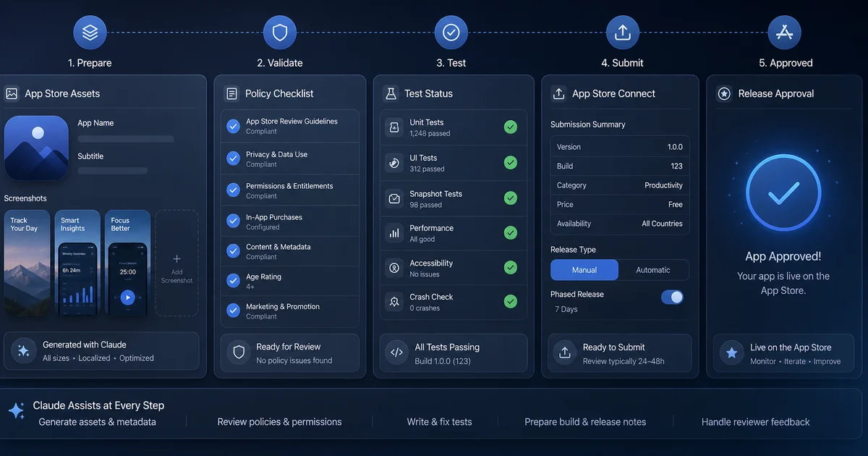868x456 pixels.
Task: Open the Write & fix tests item
Action: point(439,421)
